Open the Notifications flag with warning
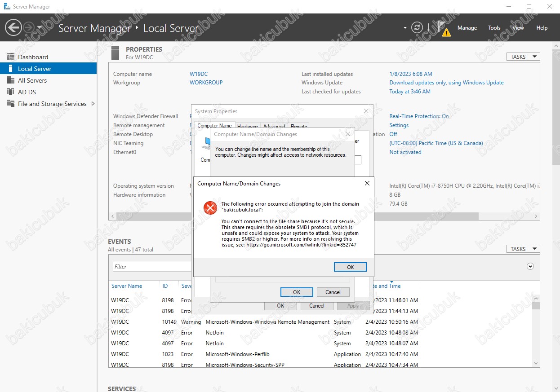560x392 pixels. point(443,28)
